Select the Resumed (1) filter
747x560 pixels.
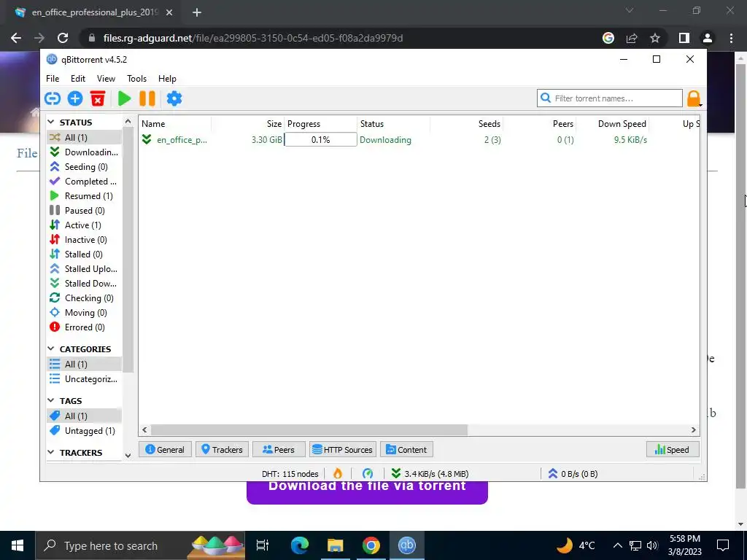(x=84, y=195)
